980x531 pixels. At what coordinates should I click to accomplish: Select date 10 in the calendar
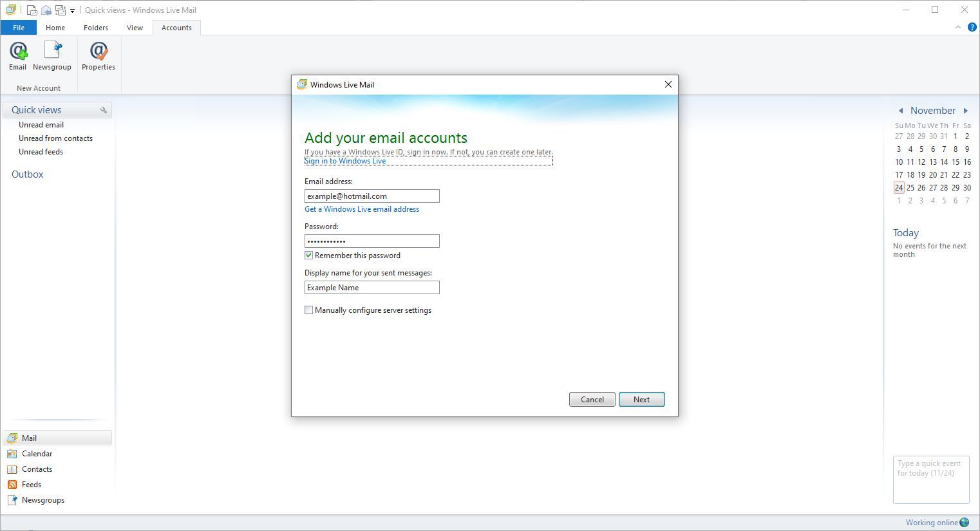coord(899,162)
